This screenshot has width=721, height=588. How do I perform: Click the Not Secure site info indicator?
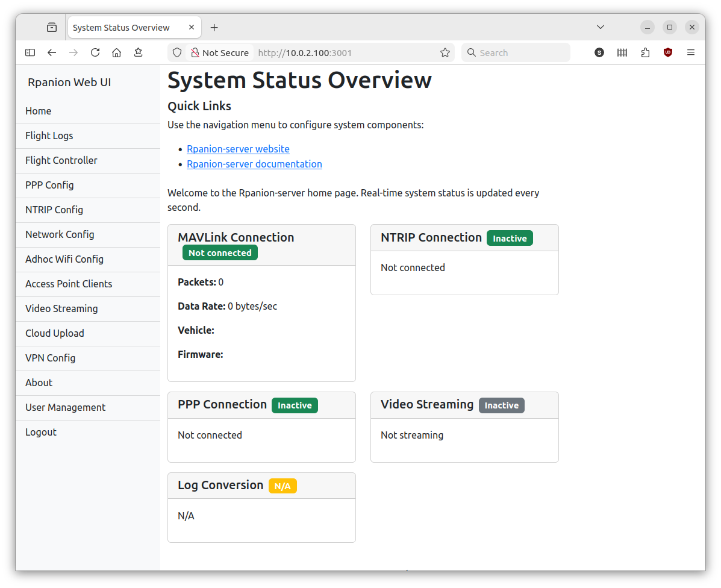click(220, 52)
